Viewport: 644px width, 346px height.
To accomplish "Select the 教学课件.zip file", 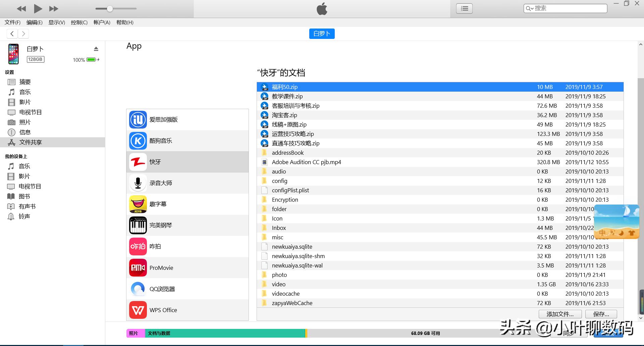I will click(287, 96).
